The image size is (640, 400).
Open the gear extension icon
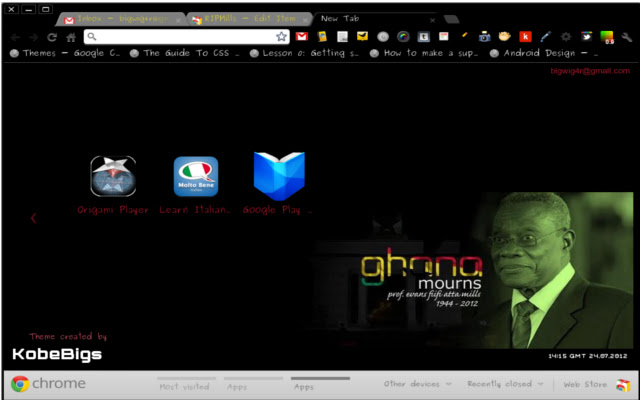(x=566, y=37)
